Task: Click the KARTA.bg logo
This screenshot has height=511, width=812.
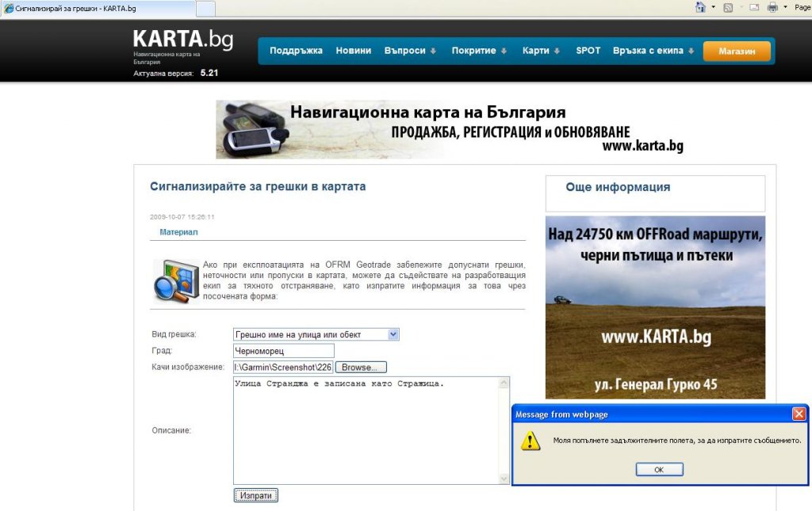Action: pyautogui.click(x=183, y=40)
